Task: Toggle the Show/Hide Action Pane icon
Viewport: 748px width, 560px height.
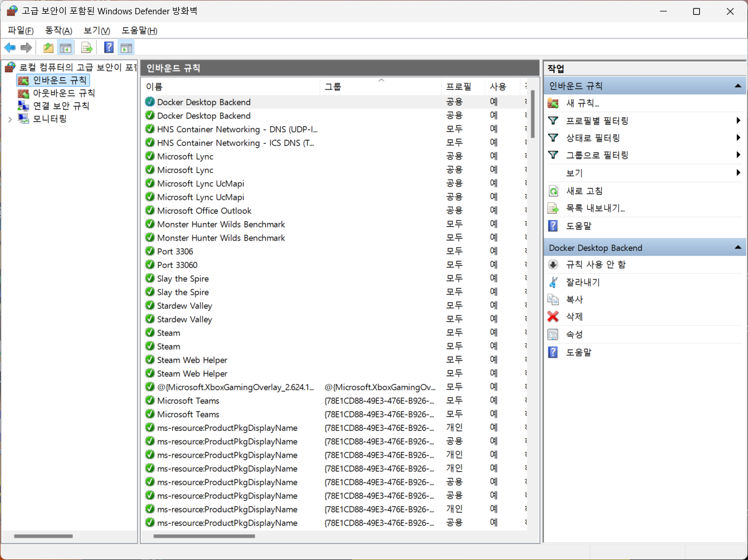Action: click(x=126, y=47)
